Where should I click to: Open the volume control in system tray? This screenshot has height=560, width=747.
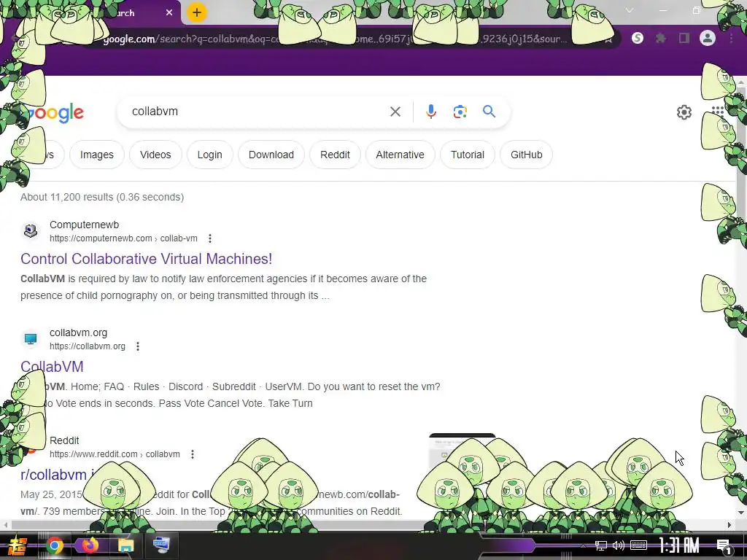619,545
